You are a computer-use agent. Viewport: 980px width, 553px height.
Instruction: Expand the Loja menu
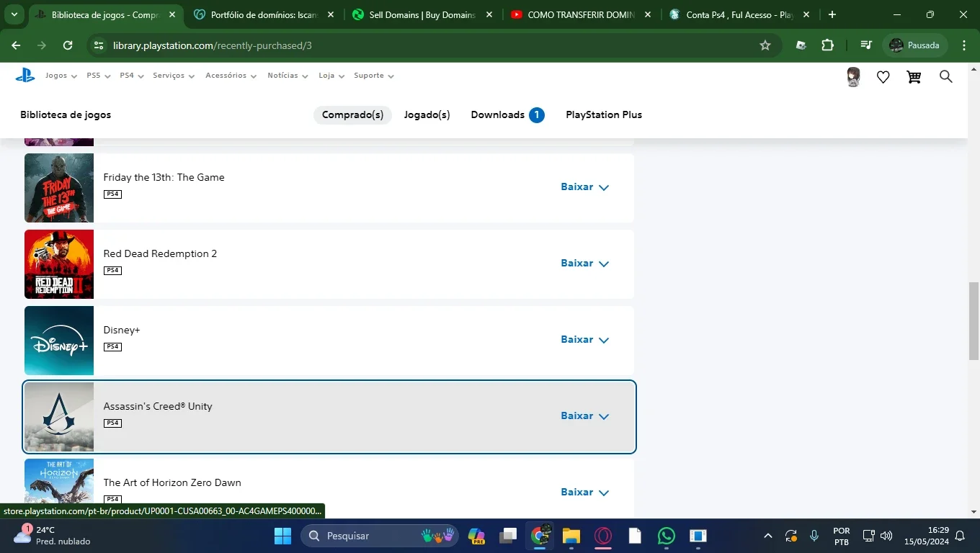tap(331, 76)
